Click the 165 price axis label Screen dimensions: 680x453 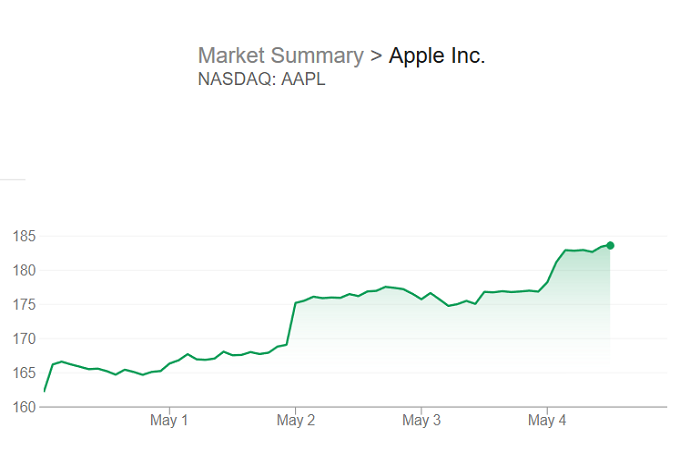(x=24, y=373)
